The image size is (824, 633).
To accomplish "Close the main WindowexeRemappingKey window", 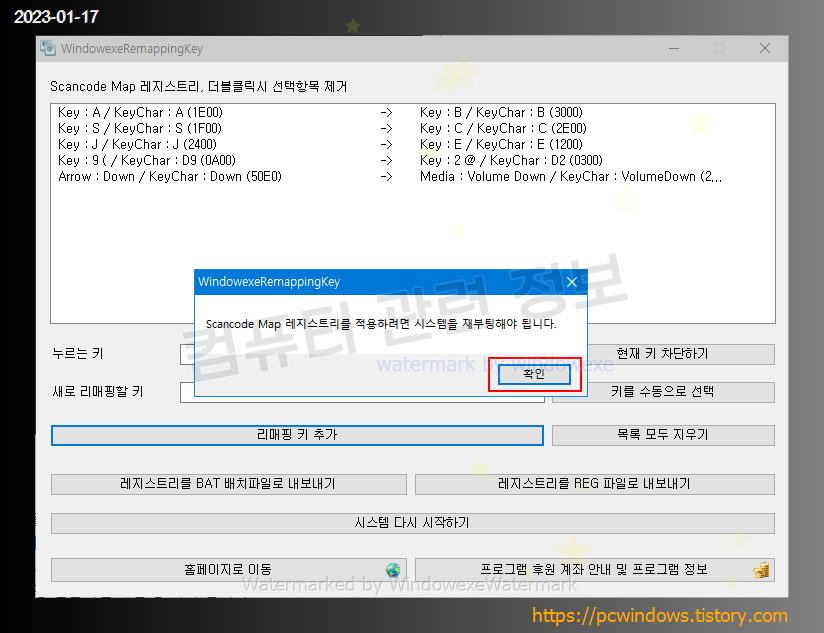I will point(765,48).
